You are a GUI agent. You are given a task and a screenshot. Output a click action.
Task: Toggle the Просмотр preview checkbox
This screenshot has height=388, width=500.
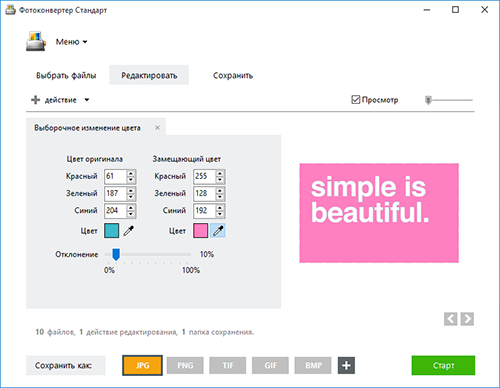point(356,100)
